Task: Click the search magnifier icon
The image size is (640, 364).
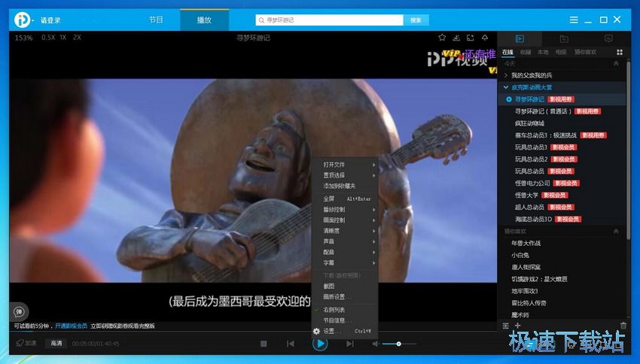Action: click(x=261, y=20)
